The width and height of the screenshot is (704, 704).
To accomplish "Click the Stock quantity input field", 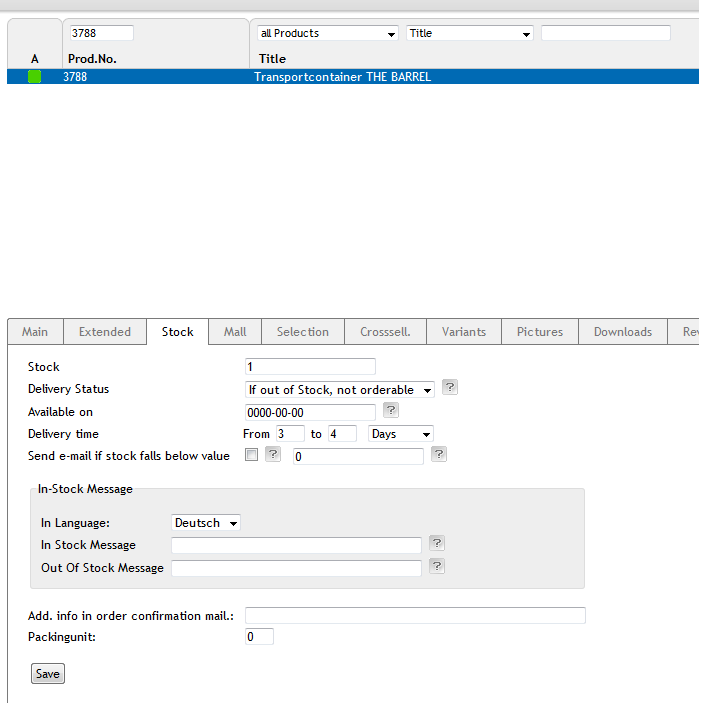I will point(310,367).
